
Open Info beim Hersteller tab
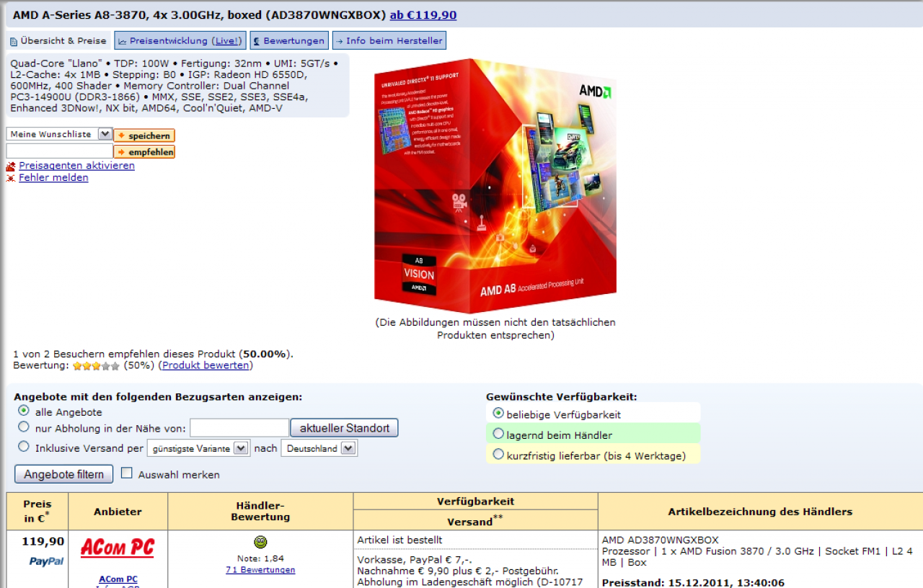389,40
